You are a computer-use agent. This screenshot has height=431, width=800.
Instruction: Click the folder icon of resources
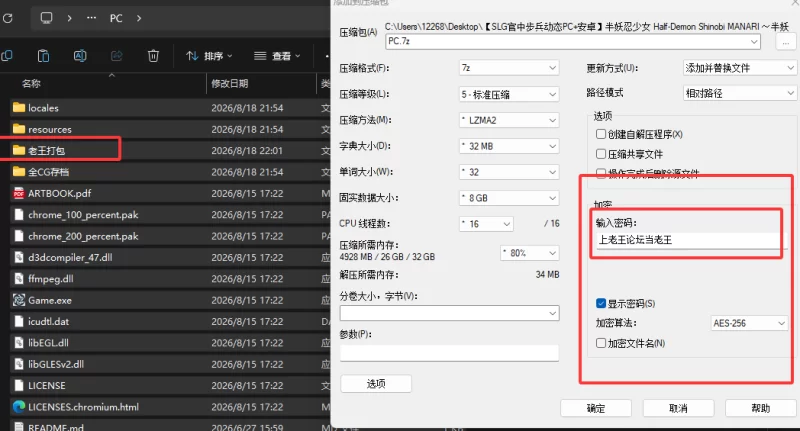point(19,129)
